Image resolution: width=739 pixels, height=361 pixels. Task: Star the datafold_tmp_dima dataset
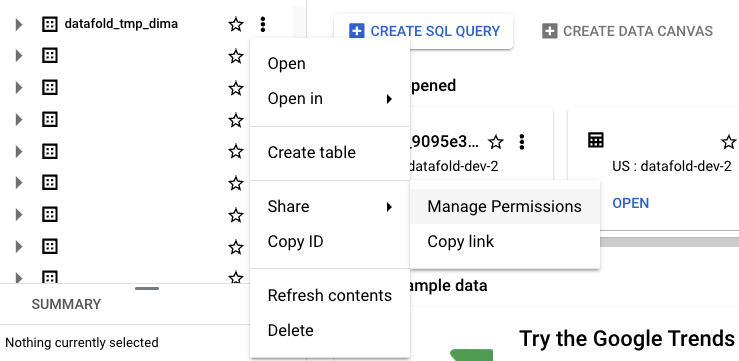tap(236, 24)
